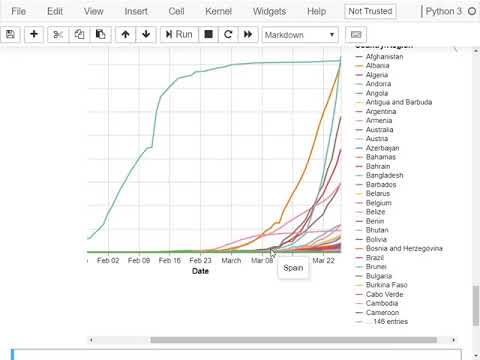Restart the kernel icon
480x360 pixels.
point(228,34)
